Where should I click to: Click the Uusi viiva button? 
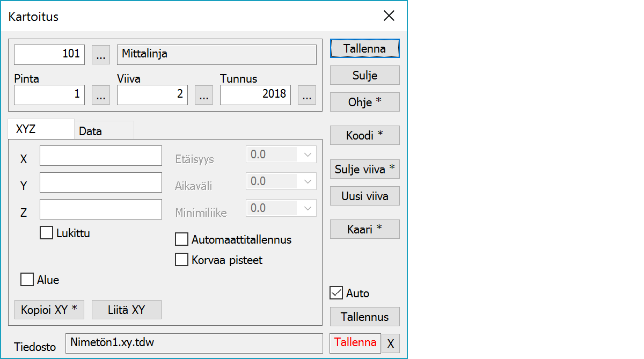pos(364,196)
